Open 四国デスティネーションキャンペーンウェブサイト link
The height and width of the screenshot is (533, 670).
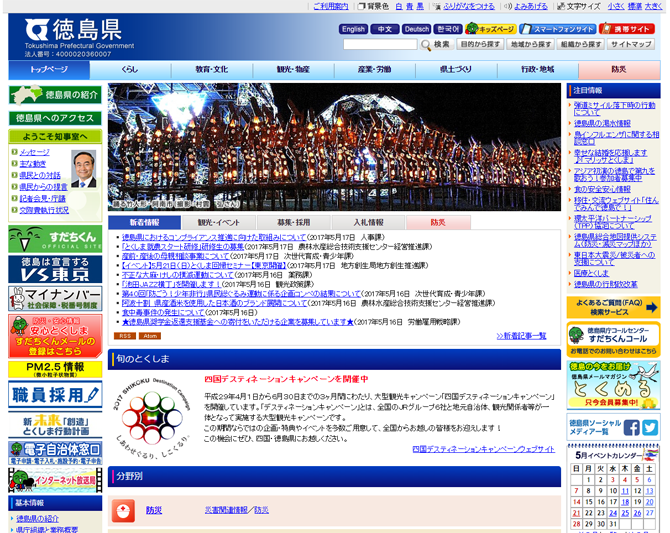(484, 449)
